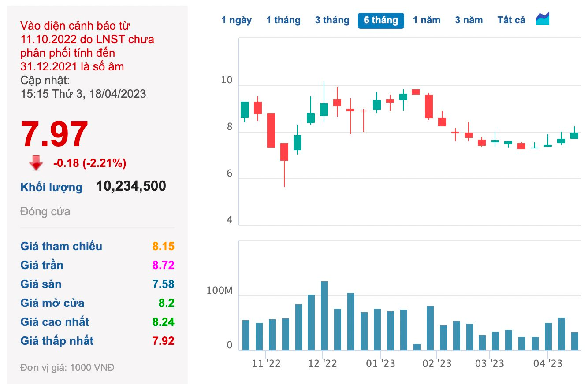Click the 'Giá cao nhất' label
Image resolution: width=588 pixels, height=384 pixels.
(x=55, y=322)
